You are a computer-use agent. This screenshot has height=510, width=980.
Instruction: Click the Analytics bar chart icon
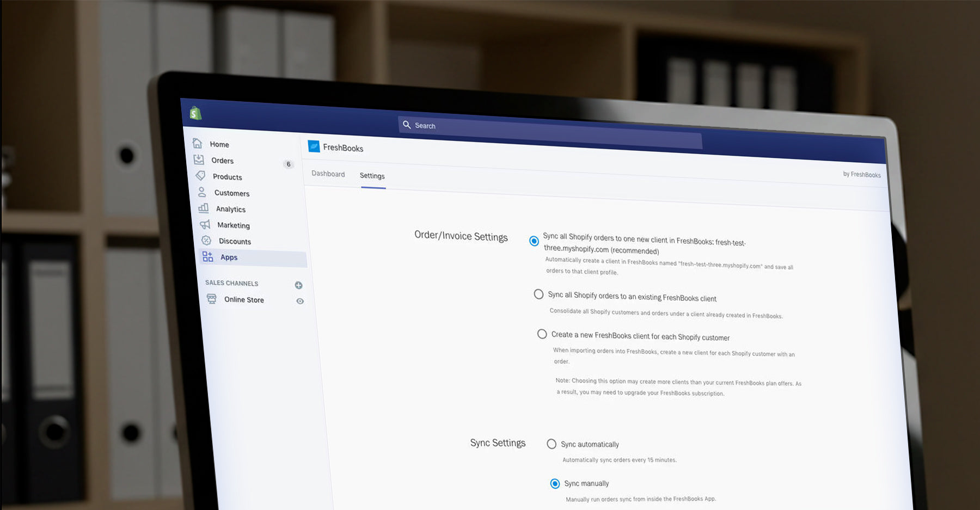(204, 208)
